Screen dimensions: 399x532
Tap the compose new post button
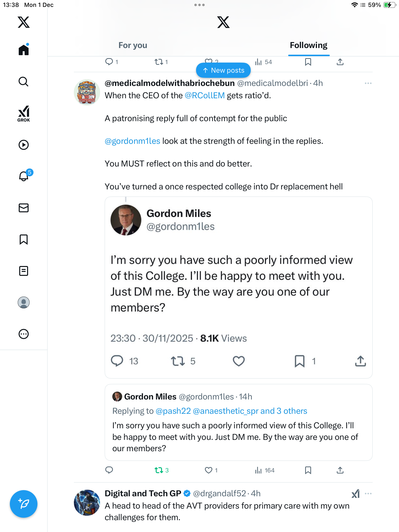[24, 504]
